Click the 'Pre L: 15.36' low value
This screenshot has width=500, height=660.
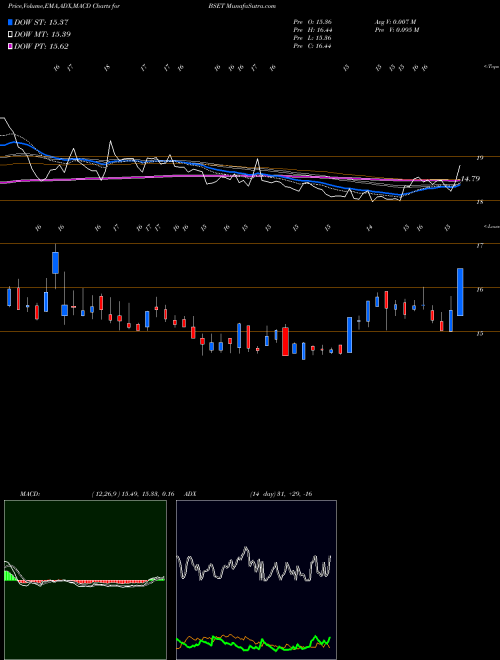pyautogui.click(x=313, y=38)
